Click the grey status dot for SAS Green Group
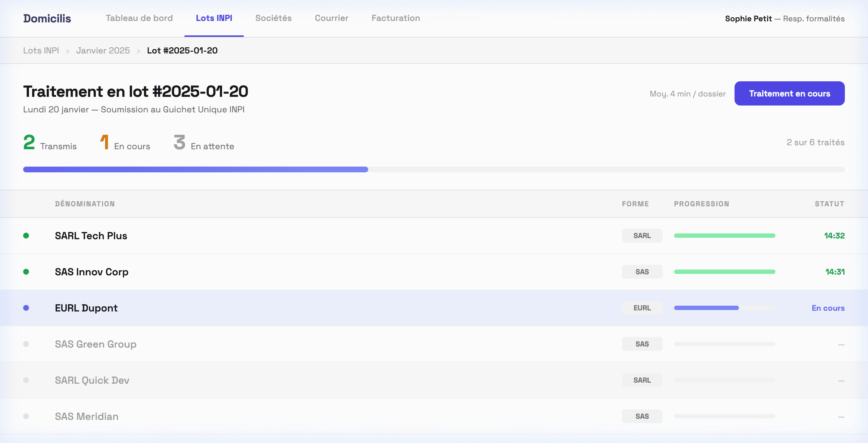Image resolution: width=868 pixels, height=443 pixels. click(26, 344)
